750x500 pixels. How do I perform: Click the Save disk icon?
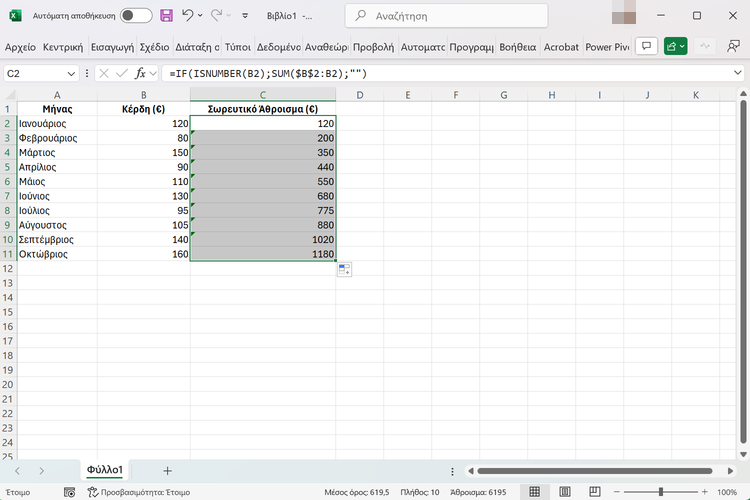tap(166, 16)
